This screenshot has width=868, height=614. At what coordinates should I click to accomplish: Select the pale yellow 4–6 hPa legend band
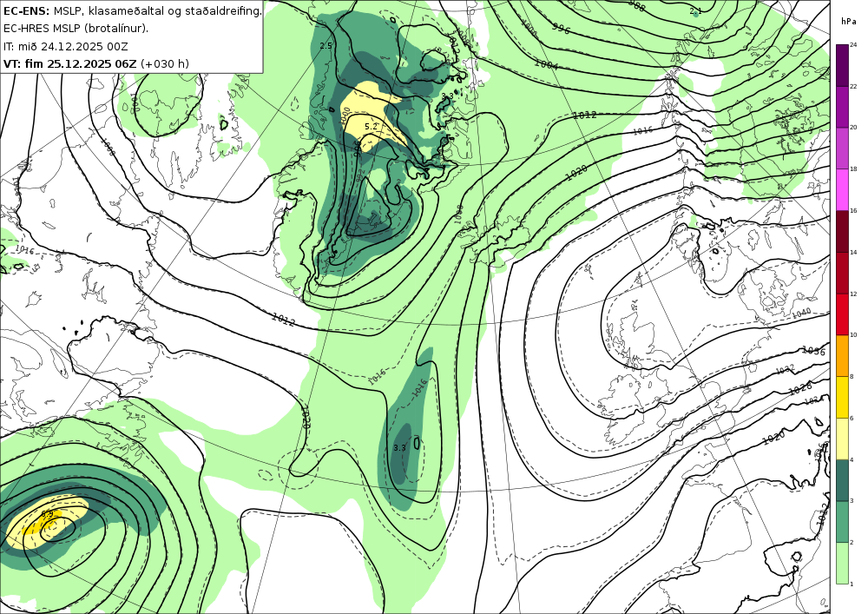pos(842,439)
